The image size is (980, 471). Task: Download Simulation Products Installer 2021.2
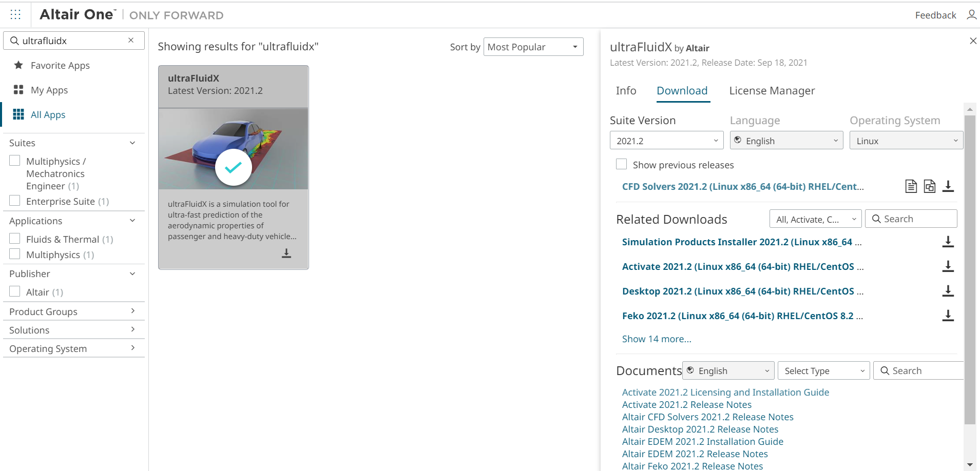(x=948, y=242)
